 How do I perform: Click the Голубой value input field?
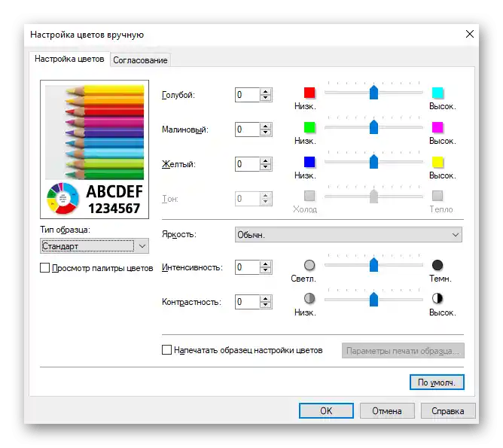(x=247, y=95)
